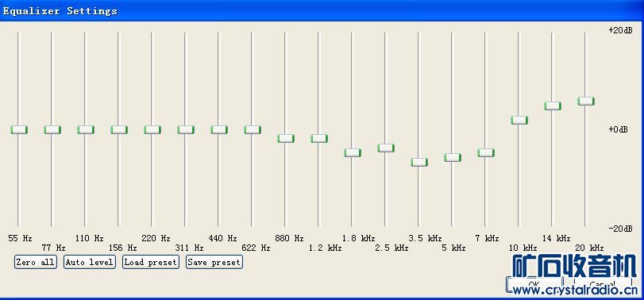Select the 880 Hz slider handle
The width and height of the screenshot is (644, 300).
tap(286, 138)
